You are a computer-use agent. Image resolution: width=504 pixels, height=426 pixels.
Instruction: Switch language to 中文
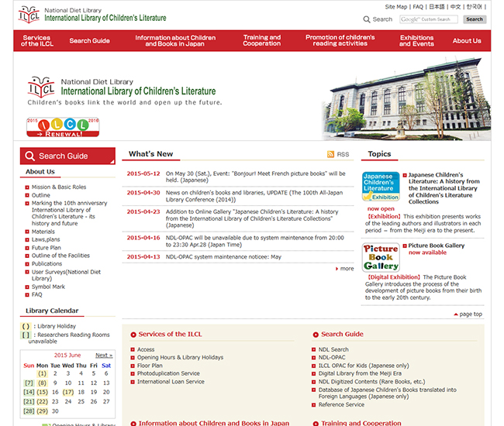tap(455, 7)
